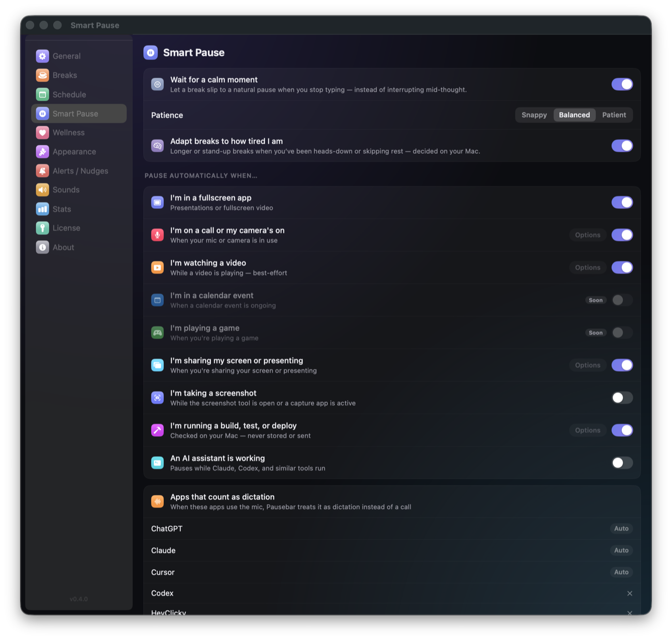
Task: Open Appearance paintbrush icon
Action: 42,151
